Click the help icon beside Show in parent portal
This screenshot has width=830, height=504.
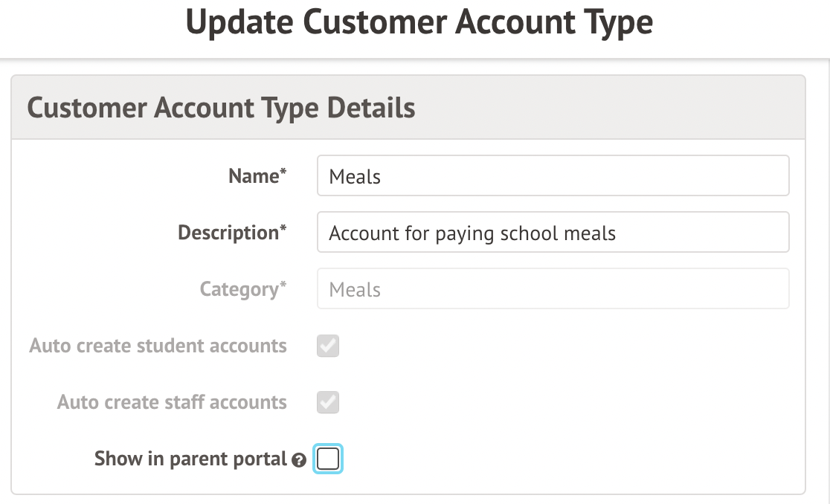pos(299,461)
